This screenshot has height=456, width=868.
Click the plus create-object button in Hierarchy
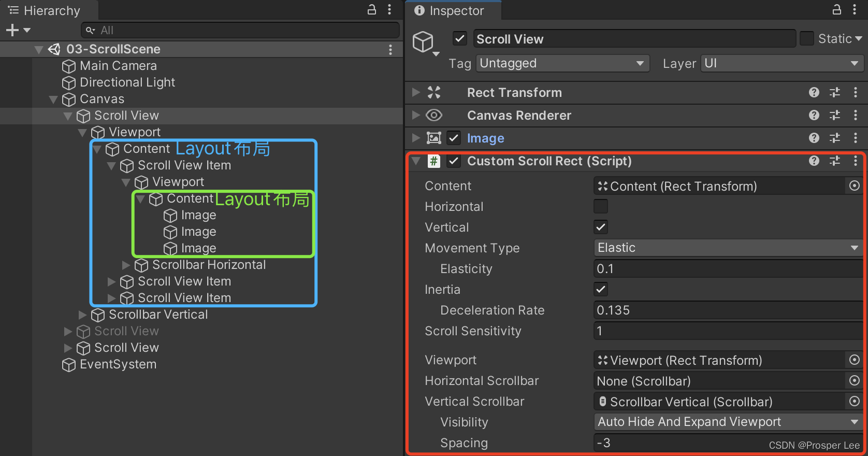12,30
